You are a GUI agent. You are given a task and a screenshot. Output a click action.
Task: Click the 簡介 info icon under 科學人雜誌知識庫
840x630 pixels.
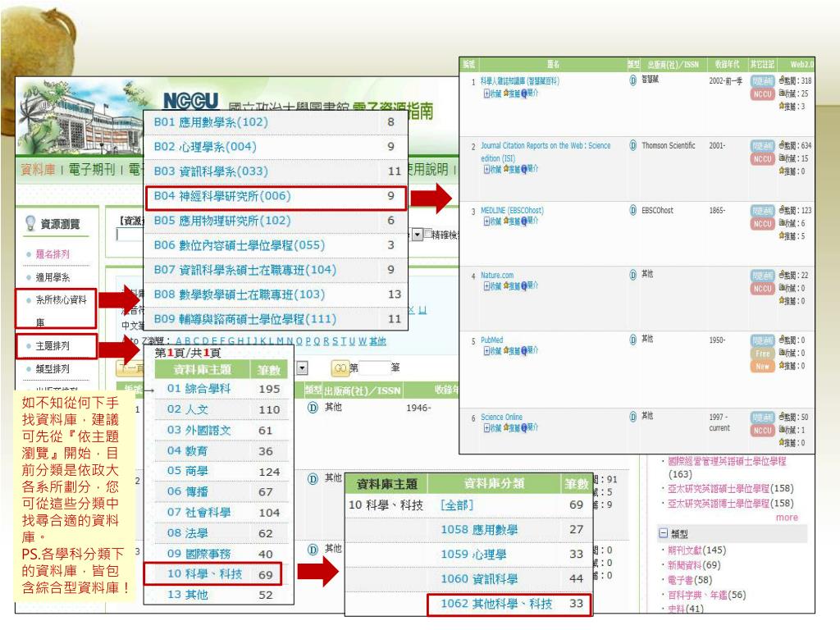pyautogui.click(x=523, y=94)
